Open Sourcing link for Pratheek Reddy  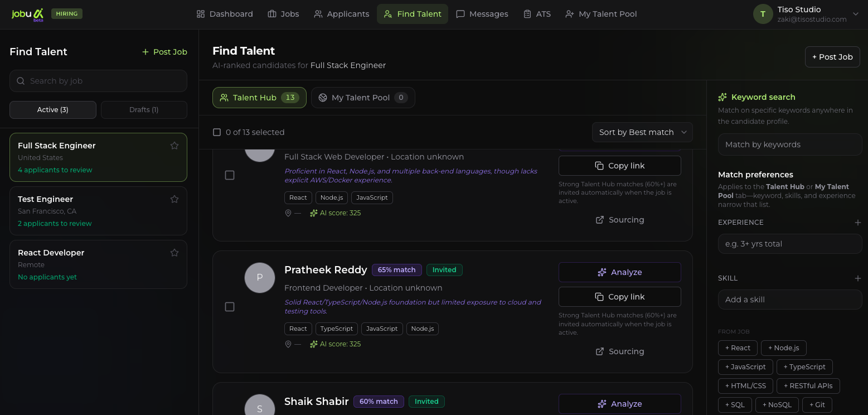619,351
